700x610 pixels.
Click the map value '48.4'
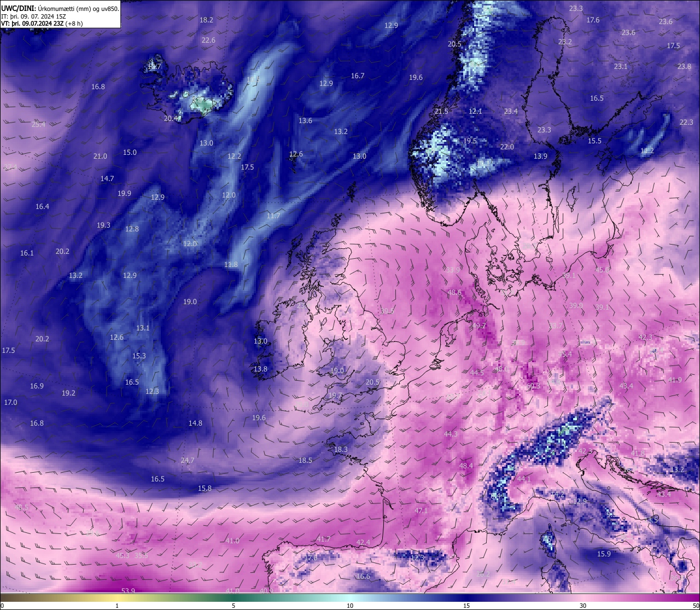pos(466,466)
